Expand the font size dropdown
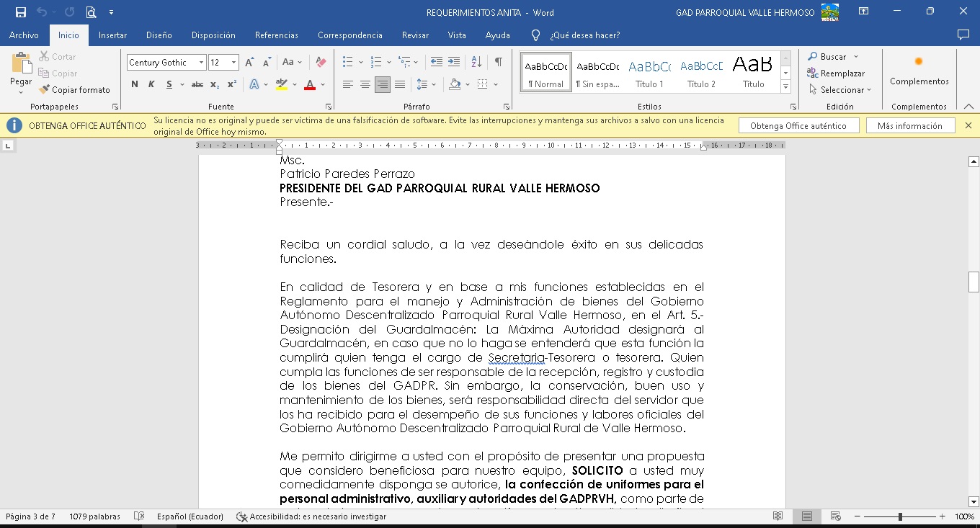The image size is (980, 528). [x=233, y=63]
